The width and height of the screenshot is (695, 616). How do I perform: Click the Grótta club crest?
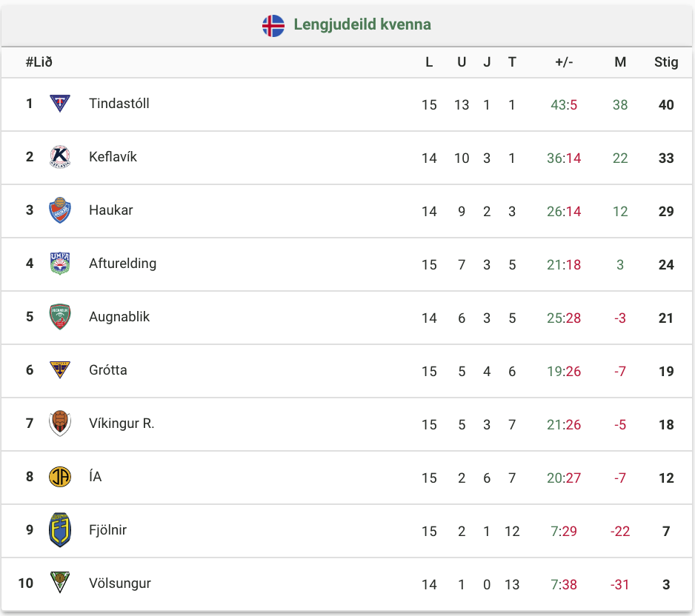pos(60,369)
